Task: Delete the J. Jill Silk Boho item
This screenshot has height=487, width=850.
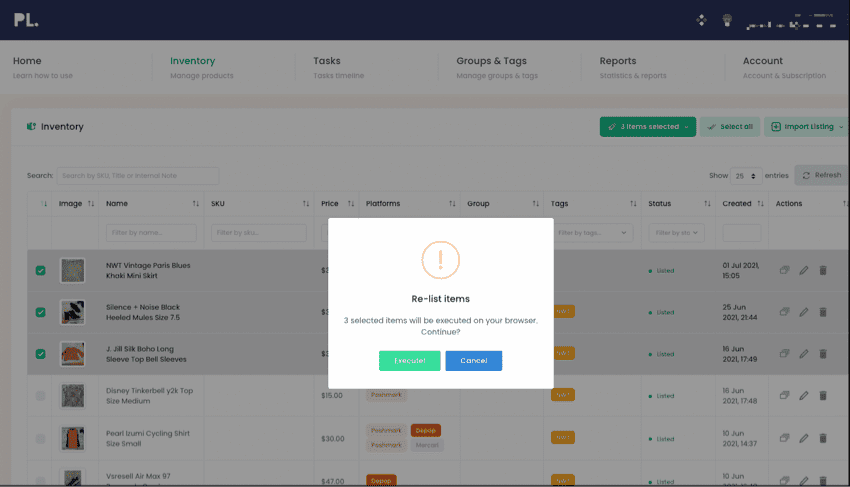Action: (x=823, y=354)
